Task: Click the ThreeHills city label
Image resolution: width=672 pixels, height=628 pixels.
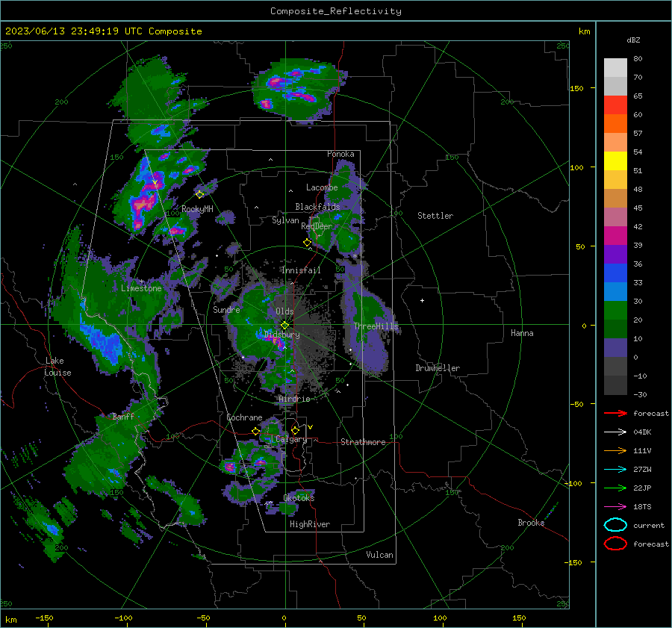Action: 376,326
